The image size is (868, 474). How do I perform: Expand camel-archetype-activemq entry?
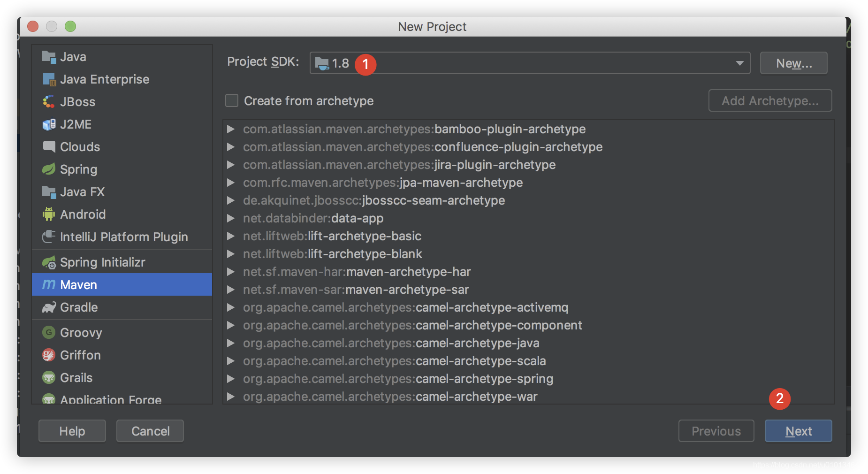(231, 307)
